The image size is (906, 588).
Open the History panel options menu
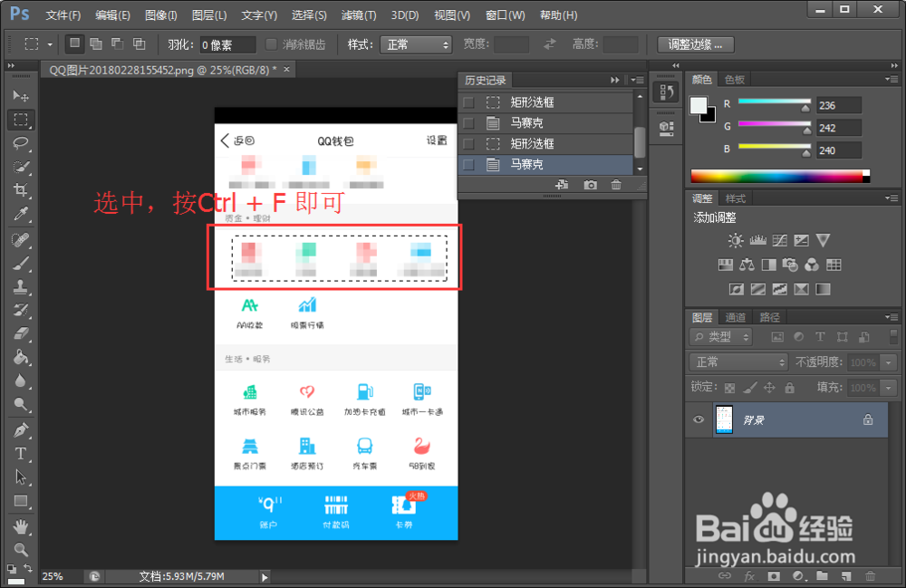pos(637,81)
